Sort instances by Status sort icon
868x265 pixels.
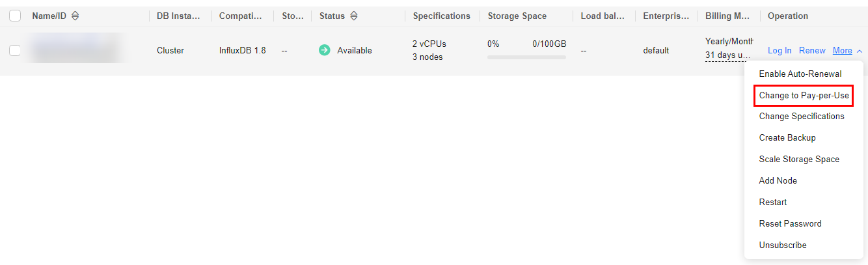(354, 16)
